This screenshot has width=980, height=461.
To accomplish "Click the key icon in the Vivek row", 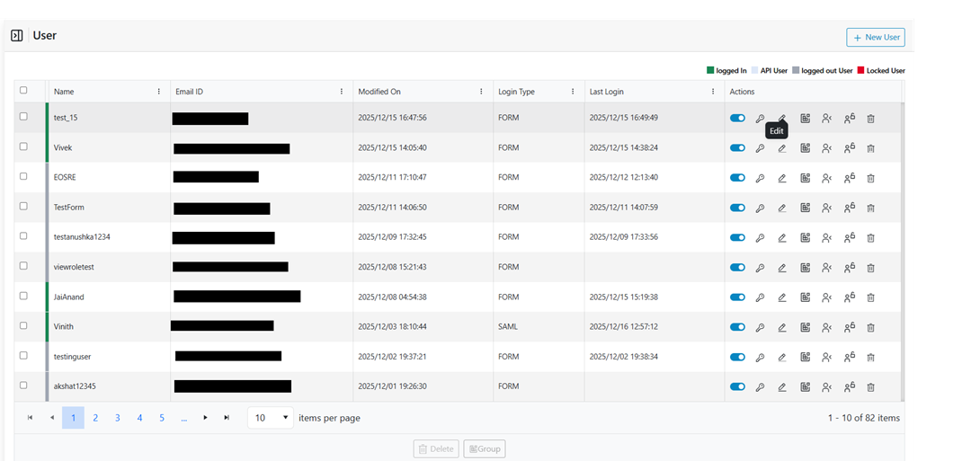I will (x=760, y=148).
